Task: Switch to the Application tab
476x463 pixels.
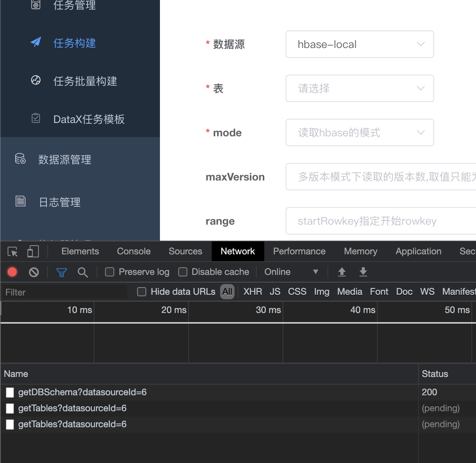Action: 418,251
